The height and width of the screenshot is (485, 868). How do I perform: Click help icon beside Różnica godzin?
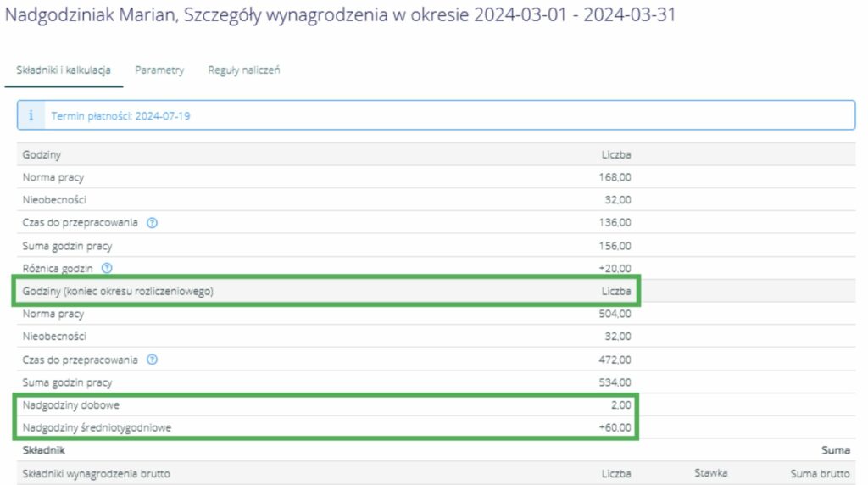click(107, 269)
